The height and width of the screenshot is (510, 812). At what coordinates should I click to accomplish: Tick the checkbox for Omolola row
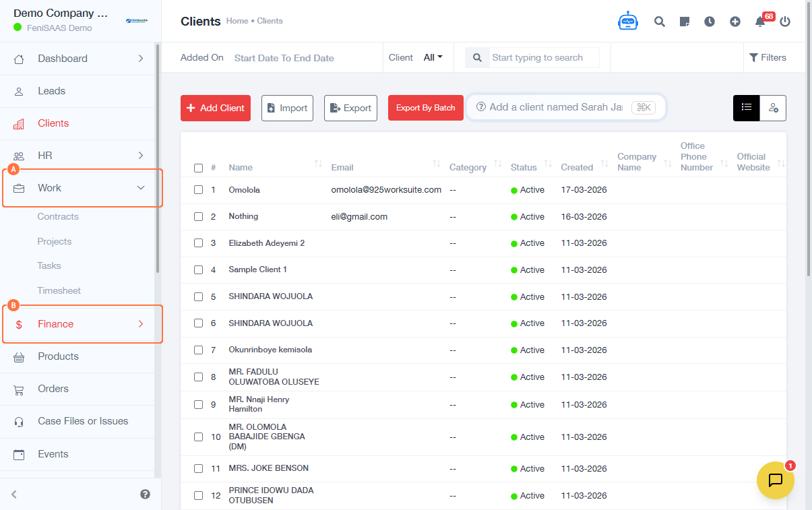(198, 190)
